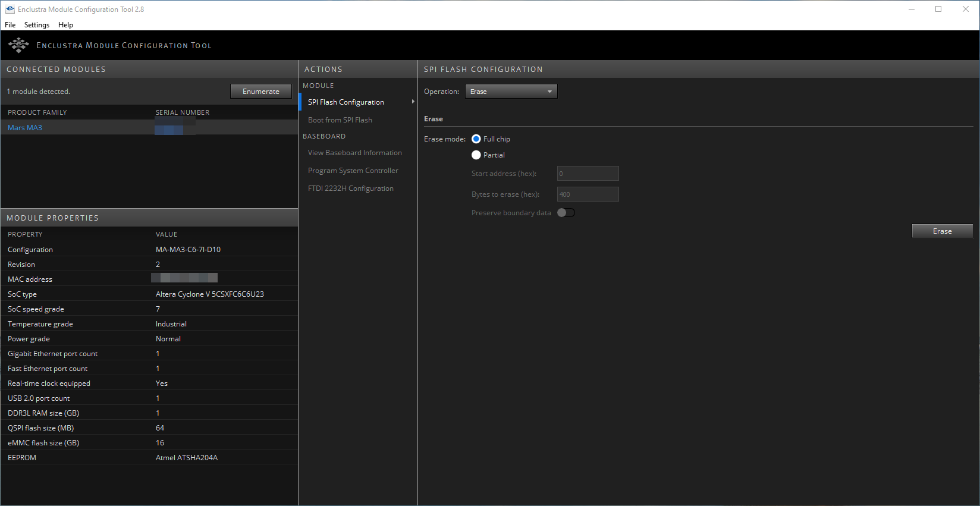Click the PRODUCT FAMILY column header
The width and height of the screenshot is (980, 506).
[x=37, y=112]
